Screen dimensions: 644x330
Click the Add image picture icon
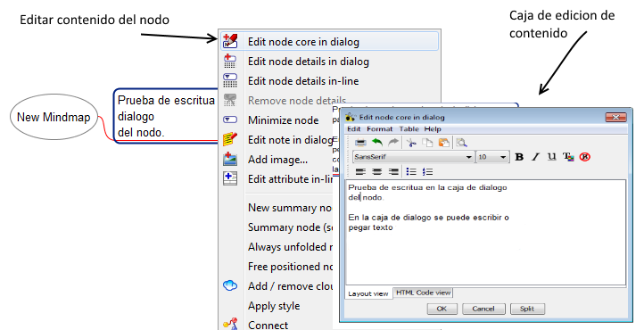[x=230, y=159]
